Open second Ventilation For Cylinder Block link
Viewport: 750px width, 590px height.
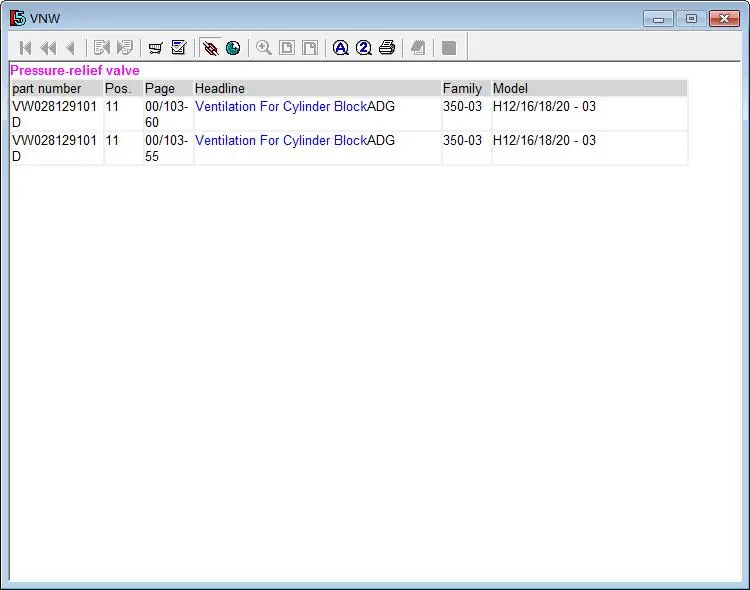pyautogui.click(x=281, y=140)
